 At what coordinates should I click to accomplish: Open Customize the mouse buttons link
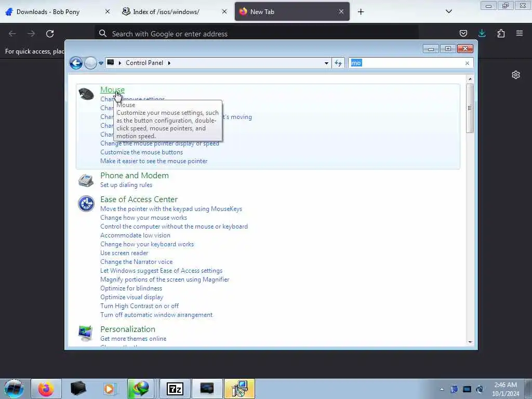[141, 152]
